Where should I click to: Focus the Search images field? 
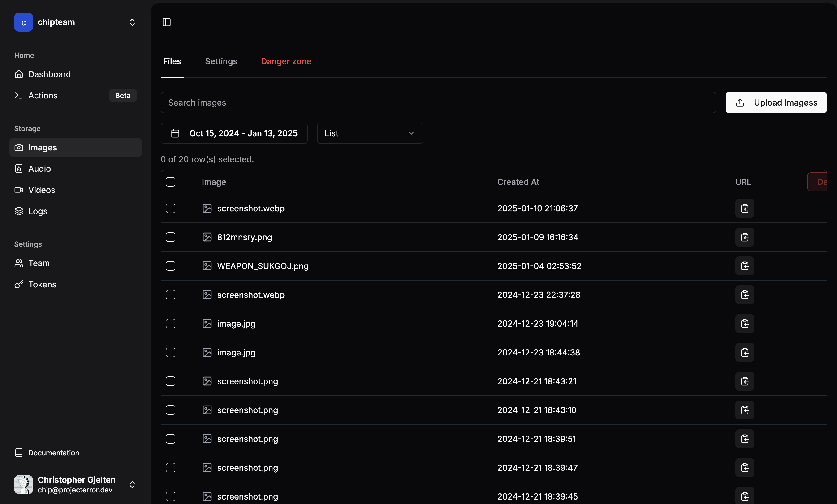pyautogui.click(x=438, y=103)
